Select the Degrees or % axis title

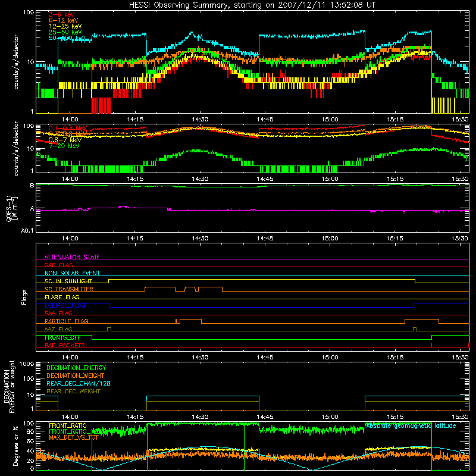click(x=15, y=446)
